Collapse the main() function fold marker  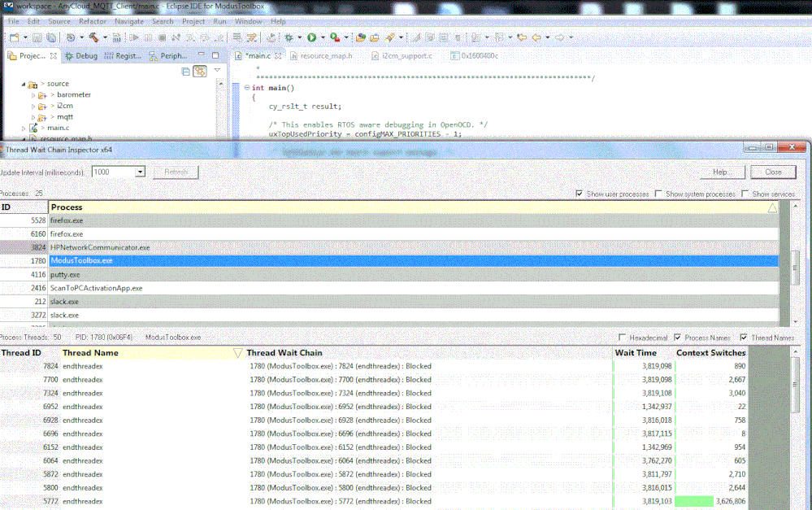coord(247,88)
